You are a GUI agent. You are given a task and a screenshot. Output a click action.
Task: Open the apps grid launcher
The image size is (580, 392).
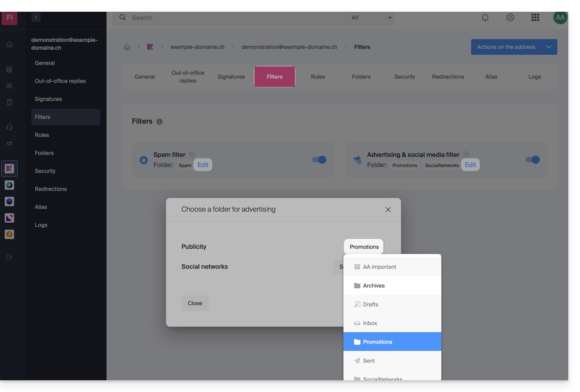click(x=535, y=18)
